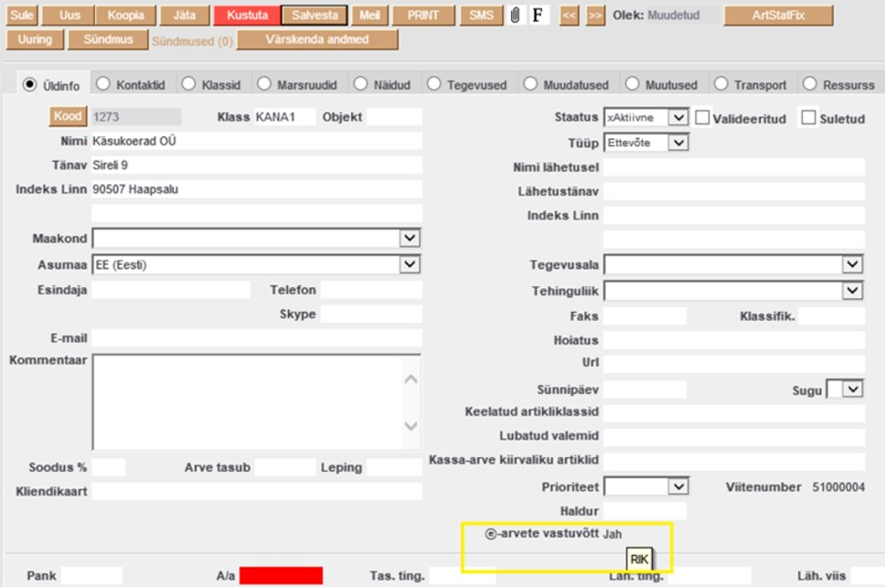Click the RIK tooltip badge
Image resolution: width=885 pixels, height=588 pixels.
639,559
